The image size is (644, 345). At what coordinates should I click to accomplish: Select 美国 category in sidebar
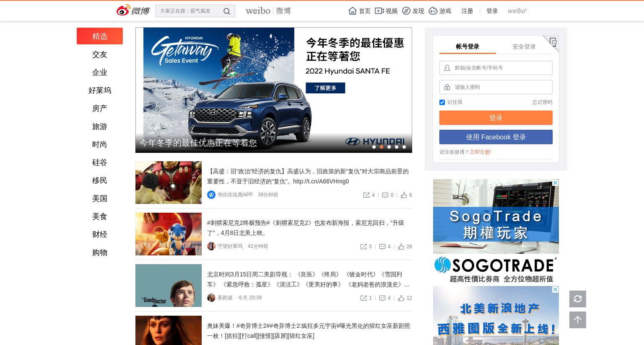point(100,198)
